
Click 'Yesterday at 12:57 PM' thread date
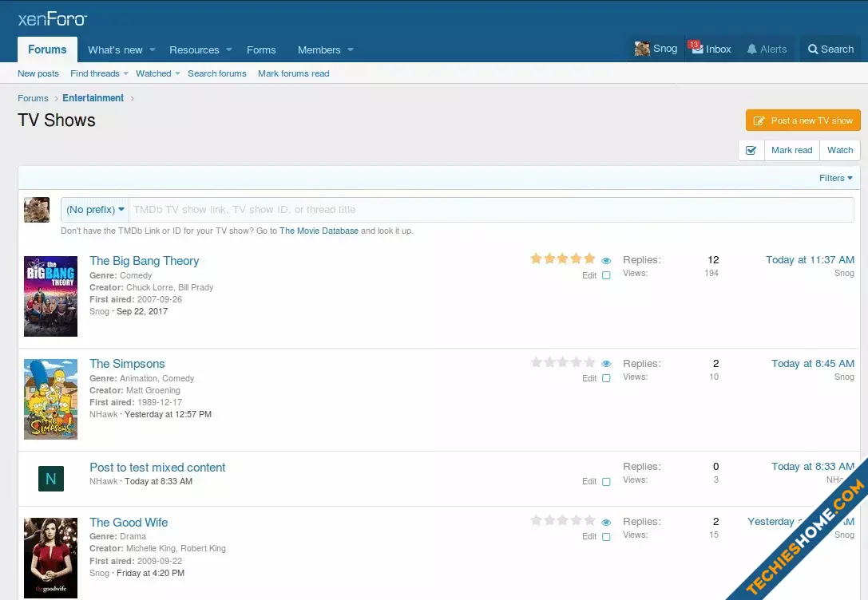tap(168, 414)
